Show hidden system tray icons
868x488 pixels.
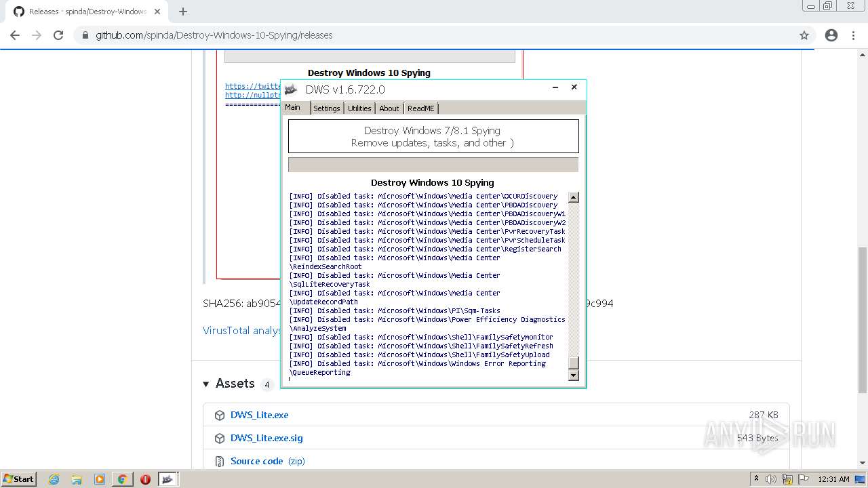[757, 479]
